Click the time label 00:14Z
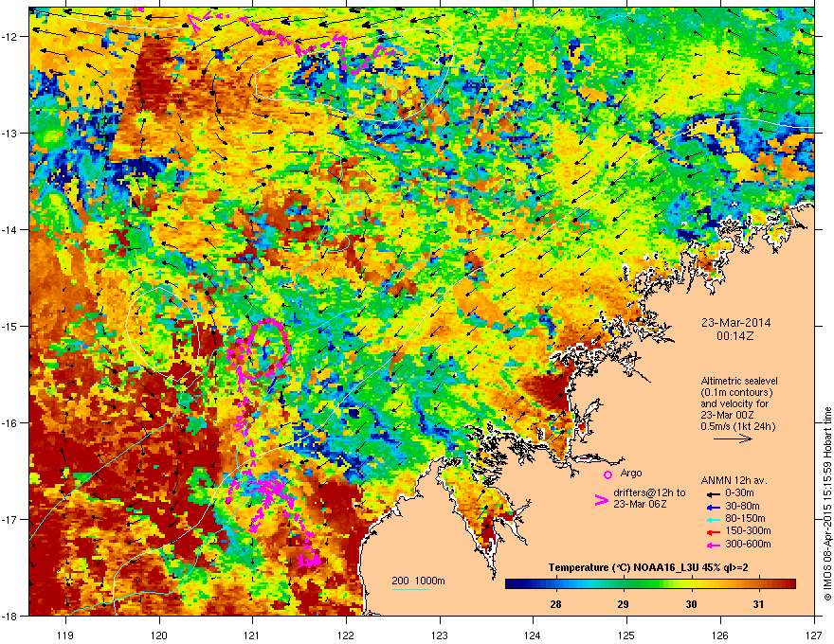Image resolution: width=834 pixels, height=644 pixels. (x=735, y=336)
